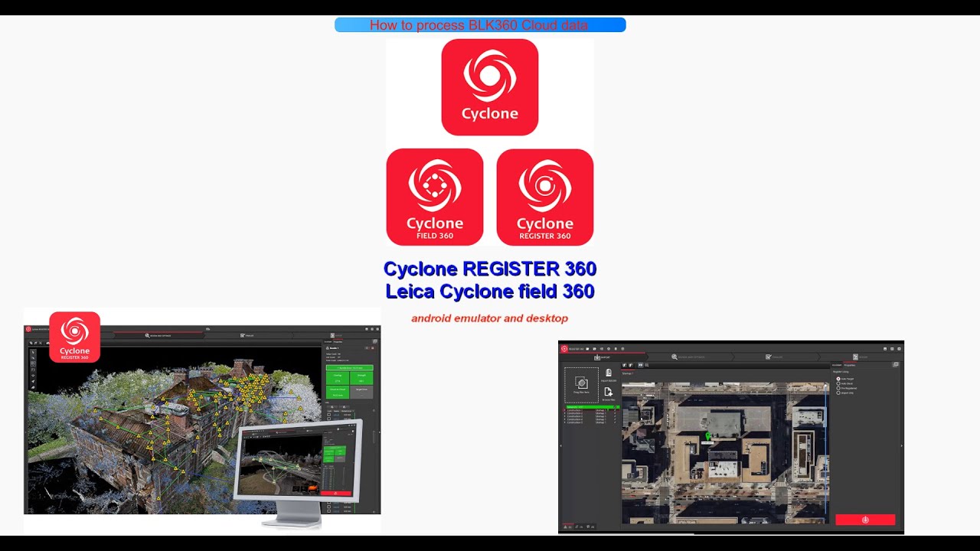Open the Finalize tab in the point-cloud window

[x=247, y=335]
